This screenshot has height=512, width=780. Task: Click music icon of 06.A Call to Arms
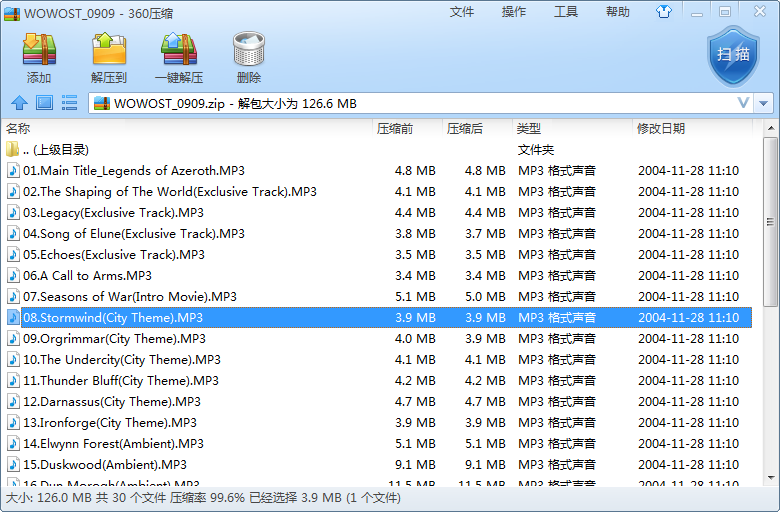click(13, 276)
